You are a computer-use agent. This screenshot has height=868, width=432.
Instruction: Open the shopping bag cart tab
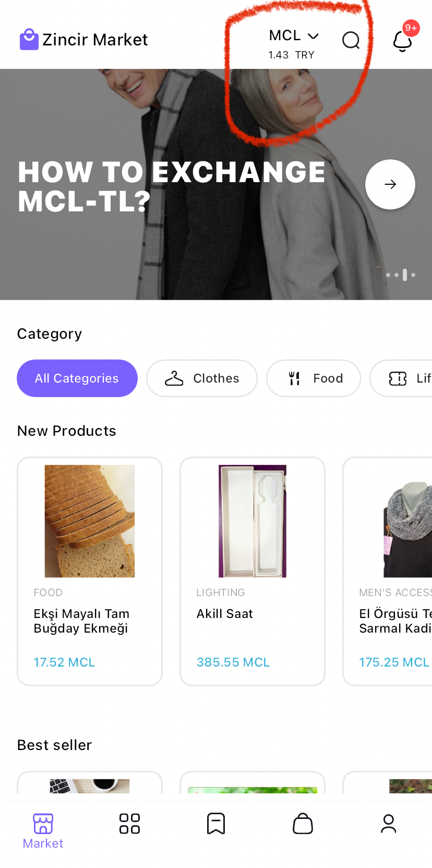(303, 824)
